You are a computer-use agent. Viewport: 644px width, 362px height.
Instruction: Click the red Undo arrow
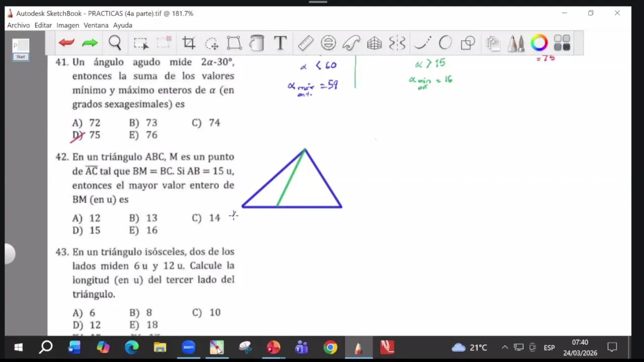(66, 43)
